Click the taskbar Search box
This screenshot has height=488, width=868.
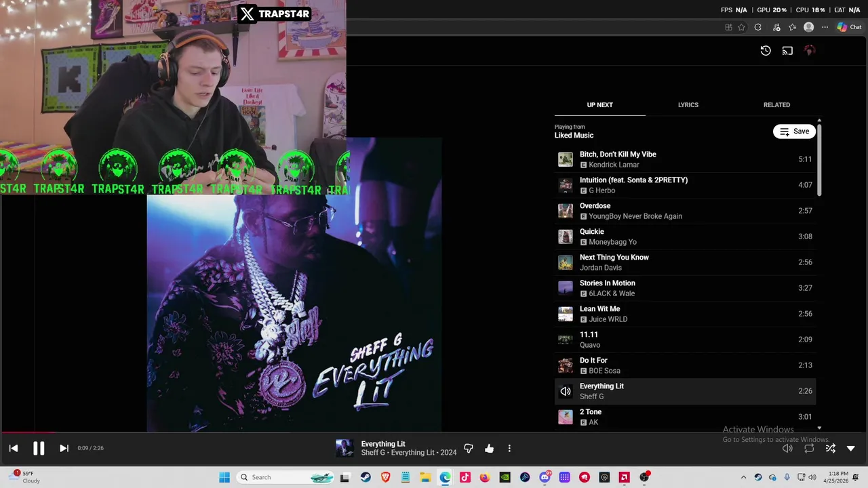(x=285, y=477)
